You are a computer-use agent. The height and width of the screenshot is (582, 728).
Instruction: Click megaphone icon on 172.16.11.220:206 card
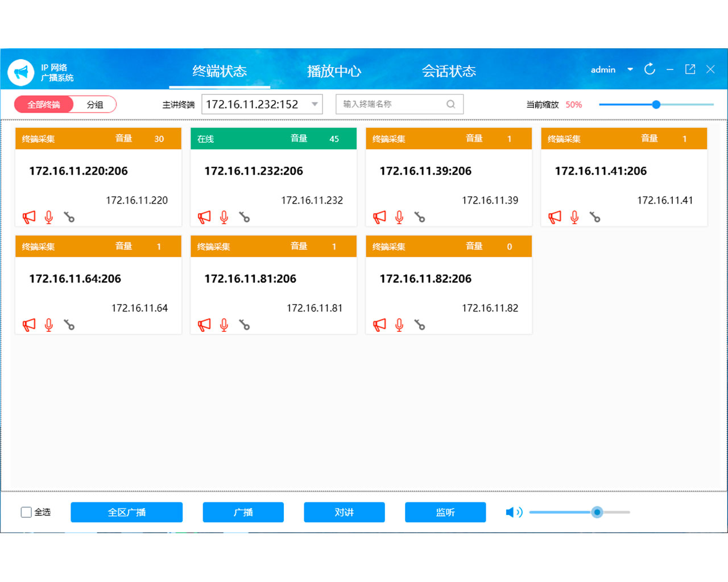point(29,217)
